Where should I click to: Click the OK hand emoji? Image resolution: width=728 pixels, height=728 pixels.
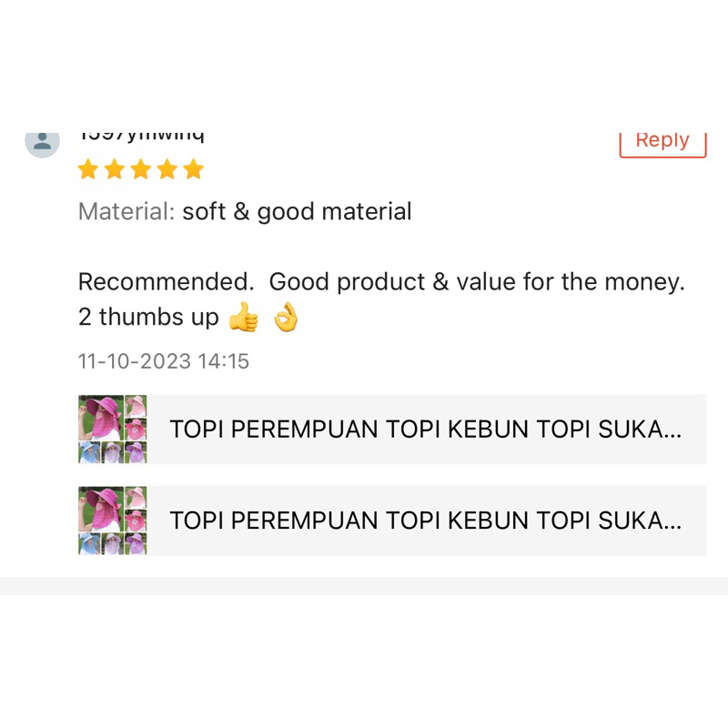[x=286, y=317]
